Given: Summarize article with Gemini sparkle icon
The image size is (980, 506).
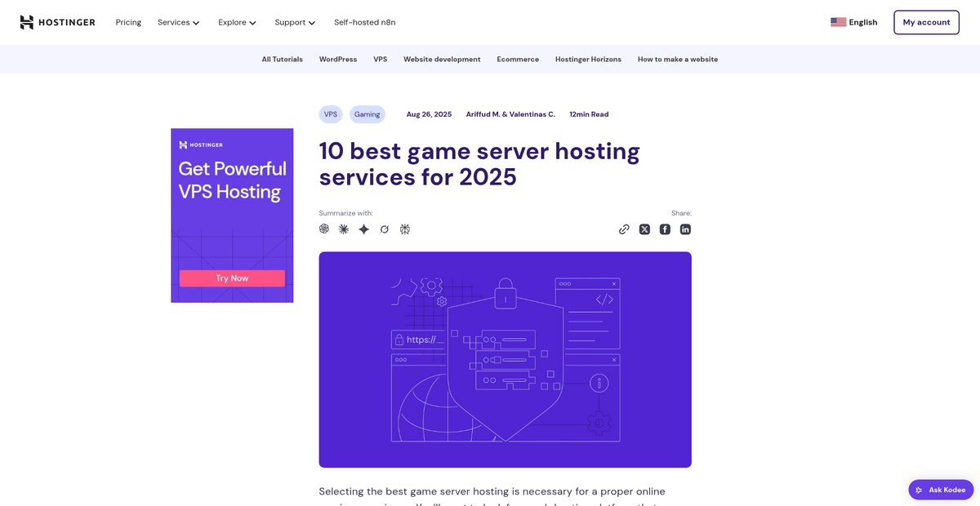Looking at the screenshot, I should [x=364, y=229].
